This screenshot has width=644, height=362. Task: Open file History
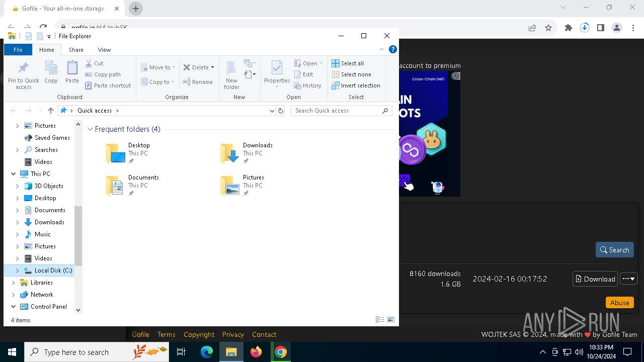coord(307,85)
